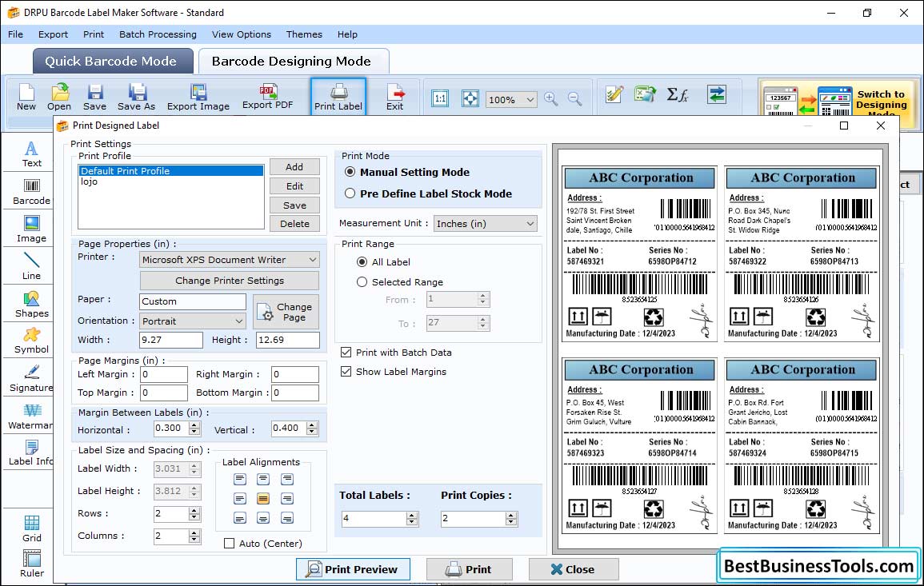The image size is (924, 586).
Task: Click the page Width input field
Action: [x=171, y=340]
